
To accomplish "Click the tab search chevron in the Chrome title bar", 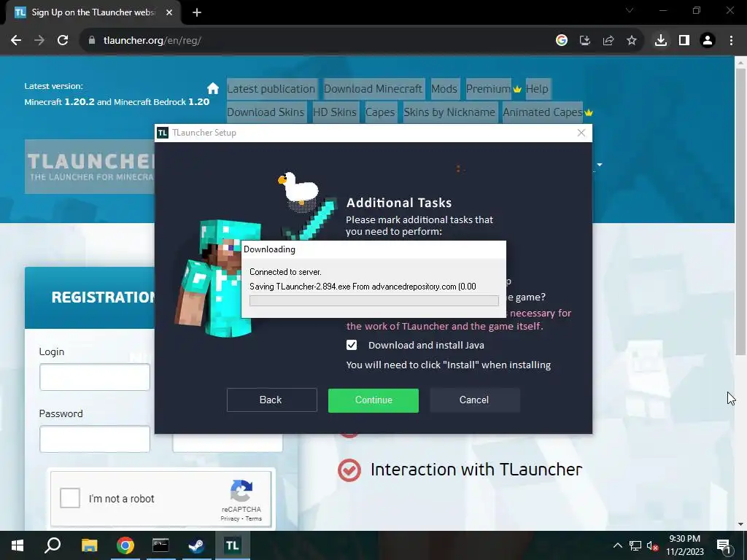I will point(630,10).
